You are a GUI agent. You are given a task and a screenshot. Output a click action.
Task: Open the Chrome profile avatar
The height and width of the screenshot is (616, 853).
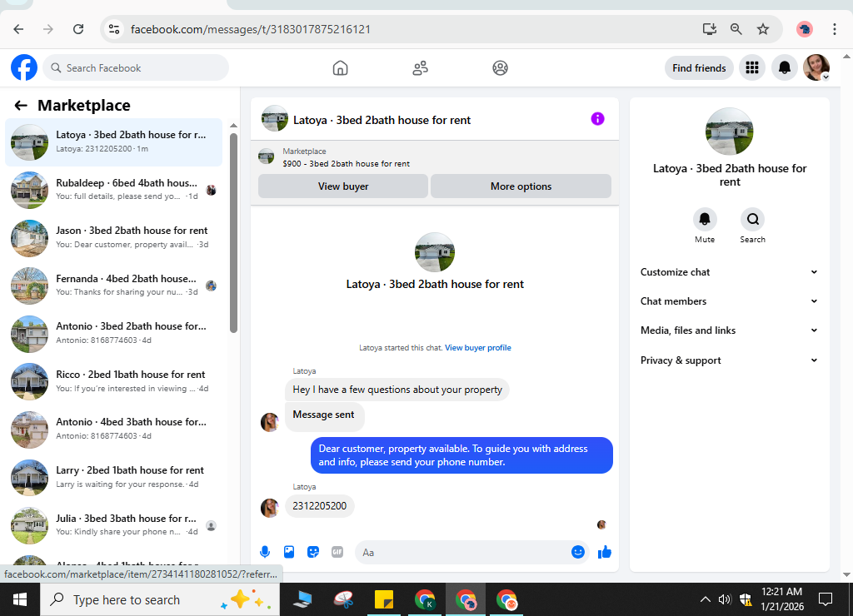click(805, 29)
